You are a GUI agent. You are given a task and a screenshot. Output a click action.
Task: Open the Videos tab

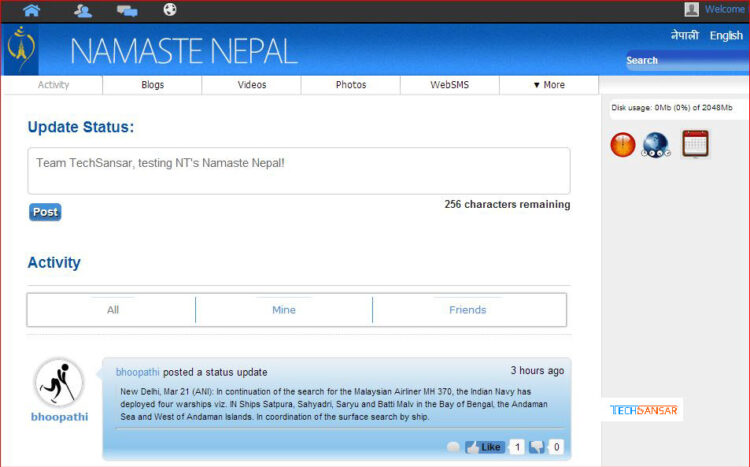[x=252, y=85]
